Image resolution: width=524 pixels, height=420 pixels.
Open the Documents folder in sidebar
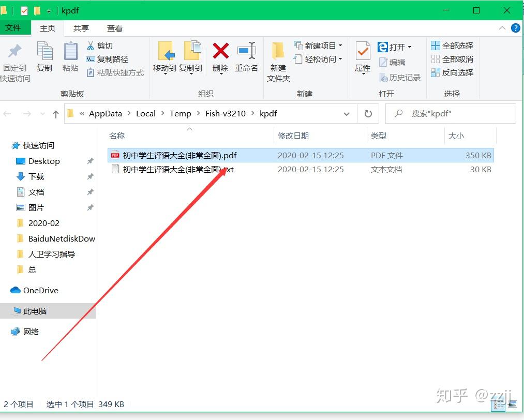click(30, 192)
